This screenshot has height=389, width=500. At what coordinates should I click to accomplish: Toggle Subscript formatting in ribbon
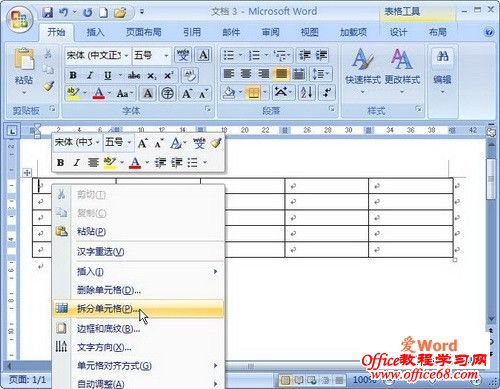click(x=152, y=75)
